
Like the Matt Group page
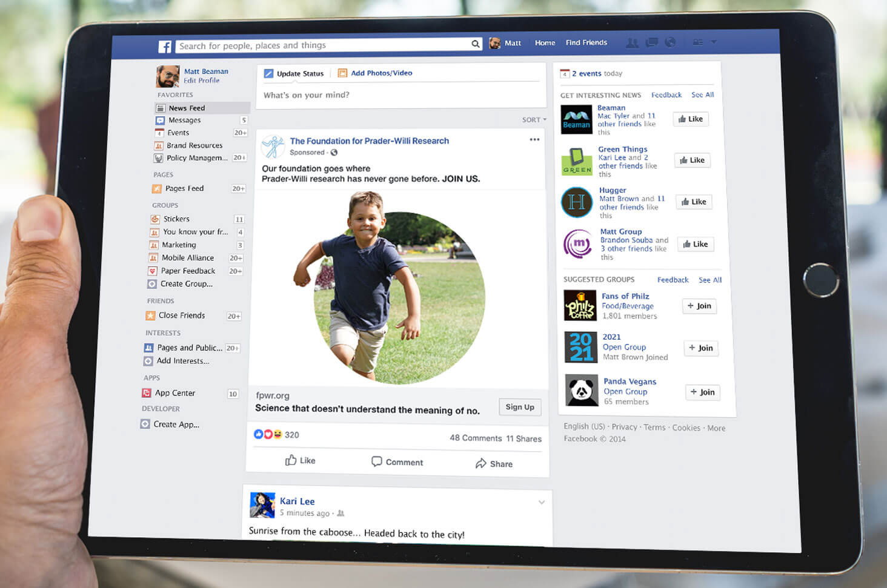696,244
